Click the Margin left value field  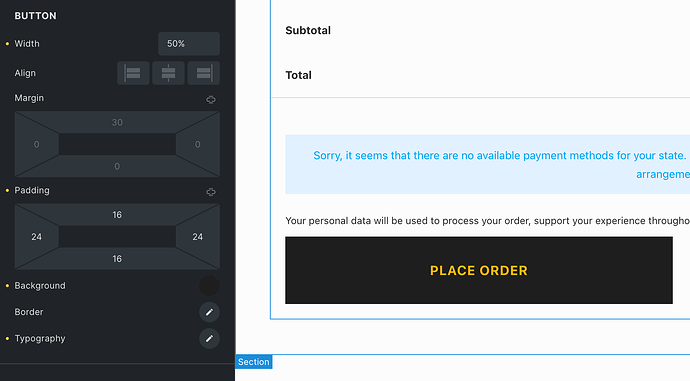(37, 144)
